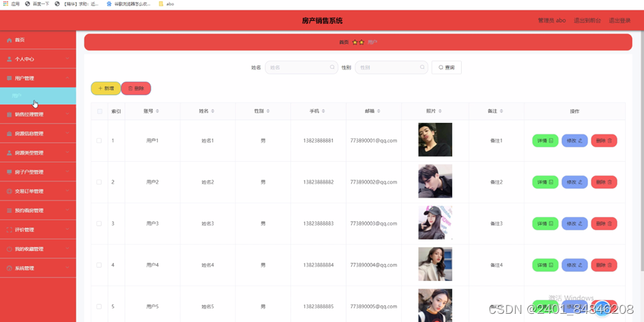644x322 pixels.
Task: Click the yellow 新增 button
Action: coord(106,88)
